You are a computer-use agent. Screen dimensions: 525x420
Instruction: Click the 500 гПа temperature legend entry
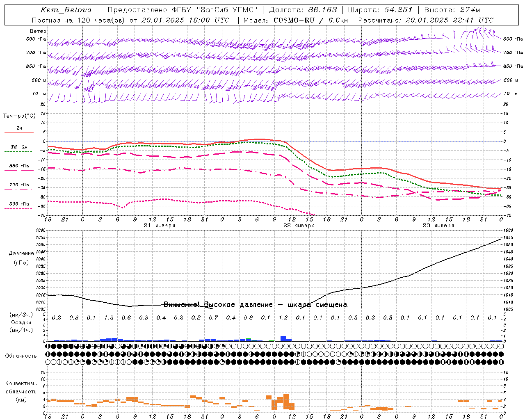click(x=19, y=204)
